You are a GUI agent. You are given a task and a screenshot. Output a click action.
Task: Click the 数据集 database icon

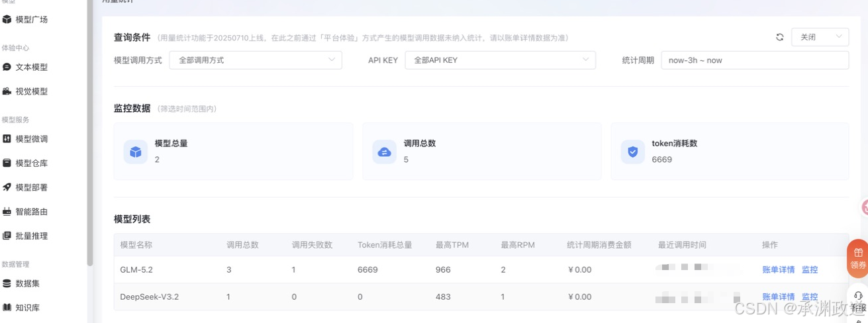tap(7, 283)
